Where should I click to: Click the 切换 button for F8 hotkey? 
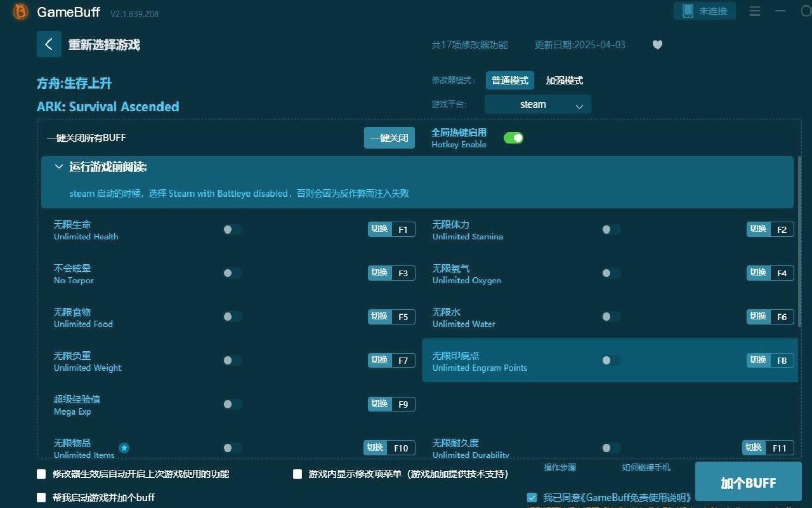(x=758, y=361)
